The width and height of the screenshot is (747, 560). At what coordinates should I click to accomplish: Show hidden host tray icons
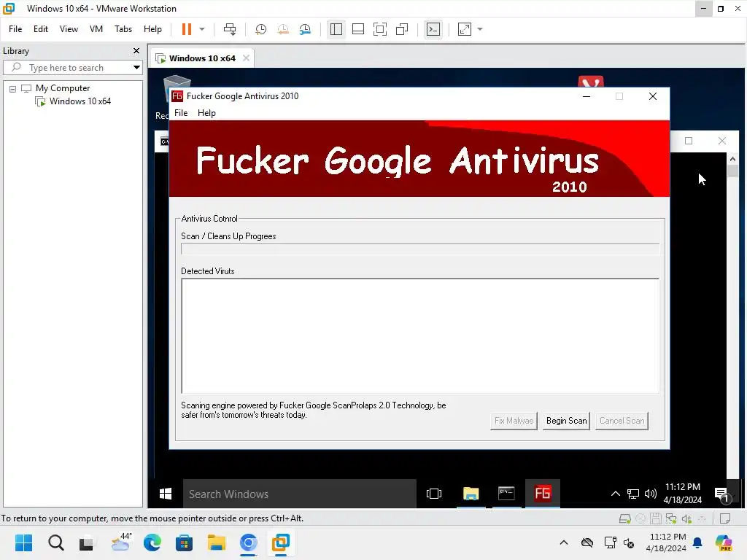(x=564, y=542)
